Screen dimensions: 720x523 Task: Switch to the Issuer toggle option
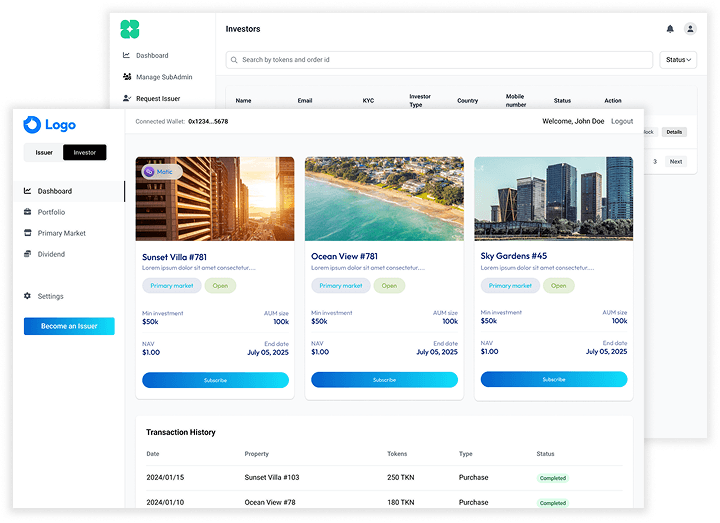[x=44, y=153]
